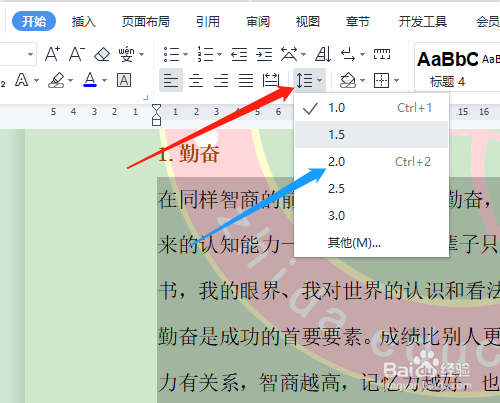Choose line spacing 2.5
500x403 pixels.
[371, 189]
